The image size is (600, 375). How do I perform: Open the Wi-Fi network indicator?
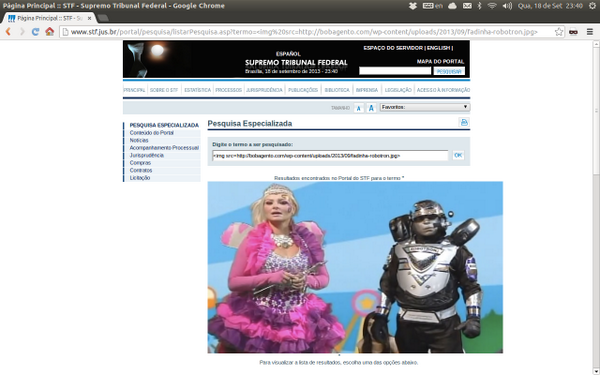pyautogui.click(x=492, y=6)
